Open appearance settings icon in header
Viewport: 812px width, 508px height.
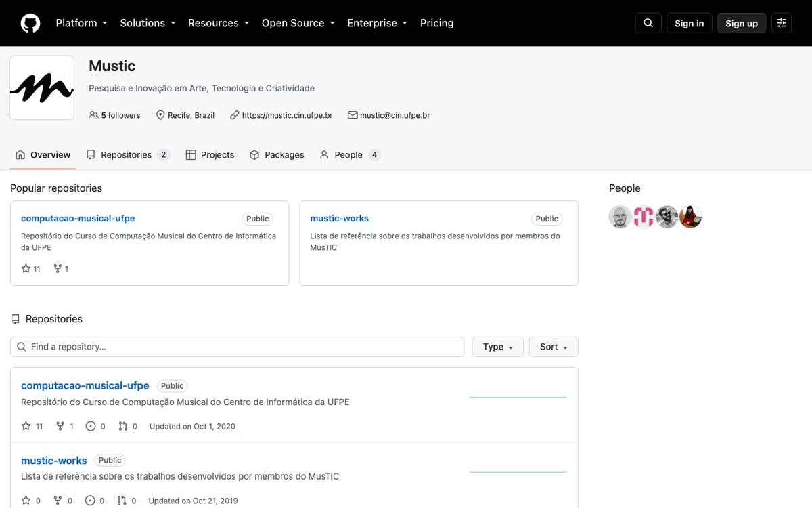pos(782,23)
